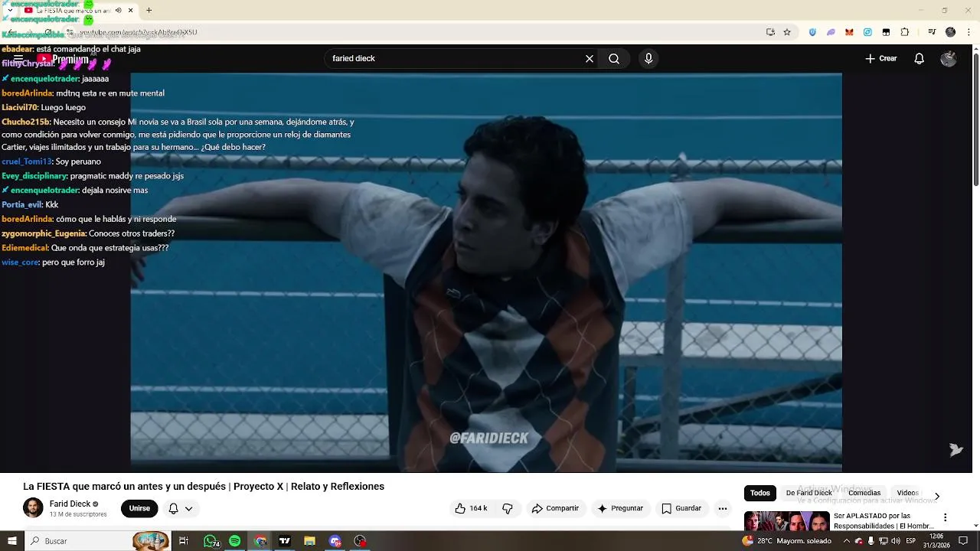Click Crear button
This screenshot has height=551, width=980.
(881, 59)
